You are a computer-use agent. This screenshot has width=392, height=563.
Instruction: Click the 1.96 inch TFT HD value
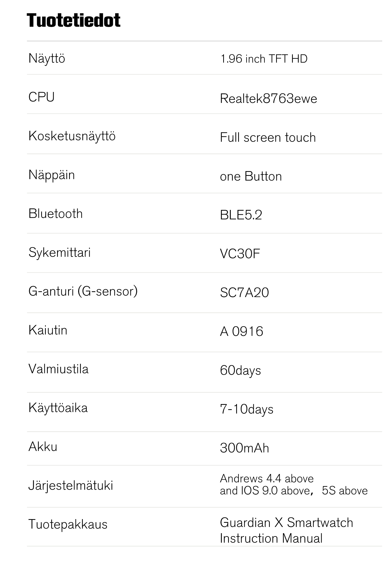click(x=264, y=59)
